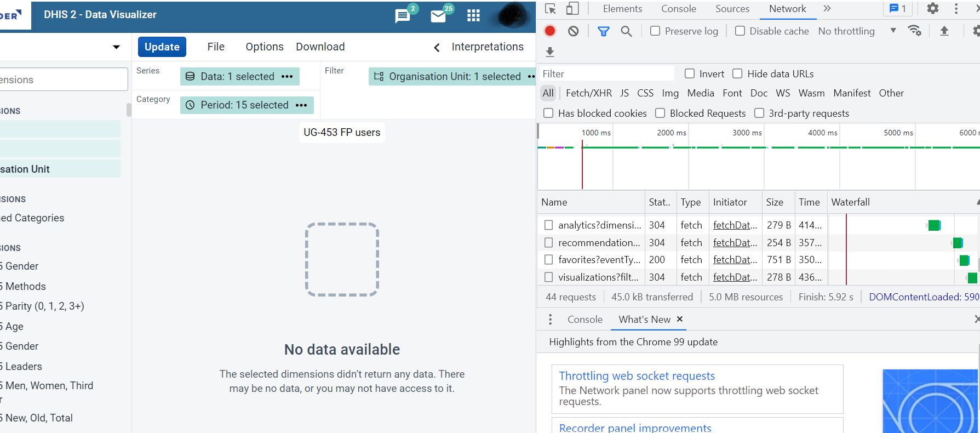
Task: Check Hide data URLs
Action: coord(738,73)
